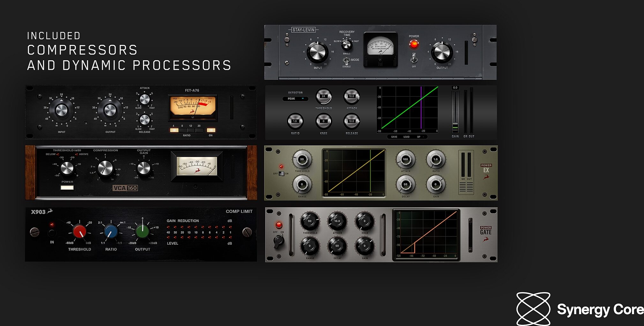Screen dimensions: 644x326
Task: Click the Power EX Gain knob
Action: [436, 184]
